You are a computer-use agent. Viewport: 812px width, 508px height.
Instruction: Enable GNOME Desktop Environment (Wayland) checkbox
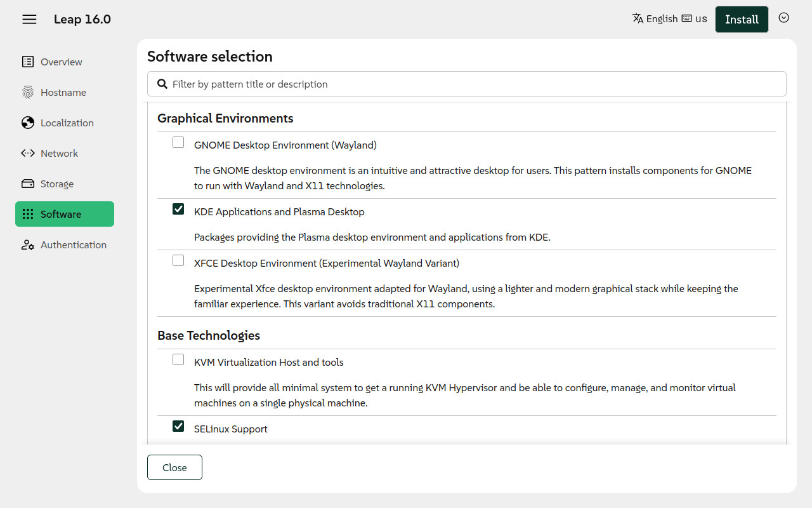coord(178,142)
